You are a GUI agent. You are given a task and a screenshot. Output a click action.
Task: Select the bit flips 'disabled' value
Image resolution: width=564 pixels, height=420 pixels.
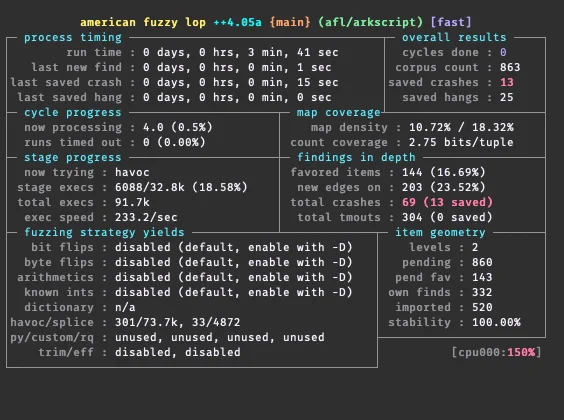tap(234, 247)
